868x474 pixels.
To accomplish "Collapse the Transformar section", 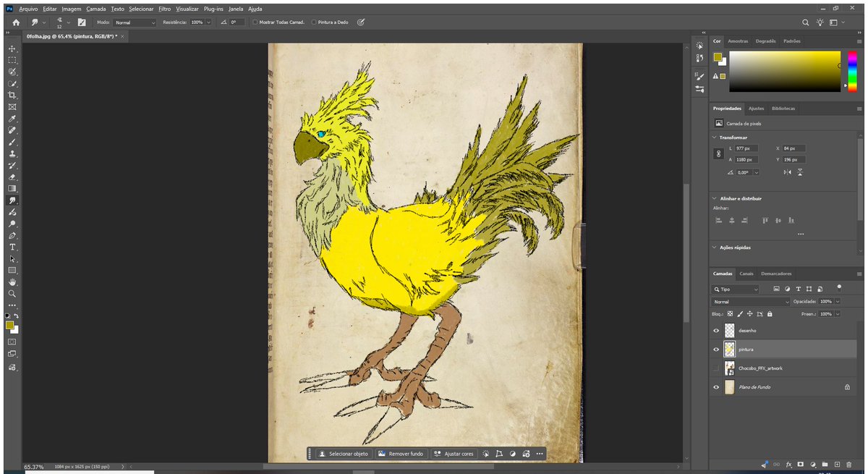I will click(x=715, y=137).
